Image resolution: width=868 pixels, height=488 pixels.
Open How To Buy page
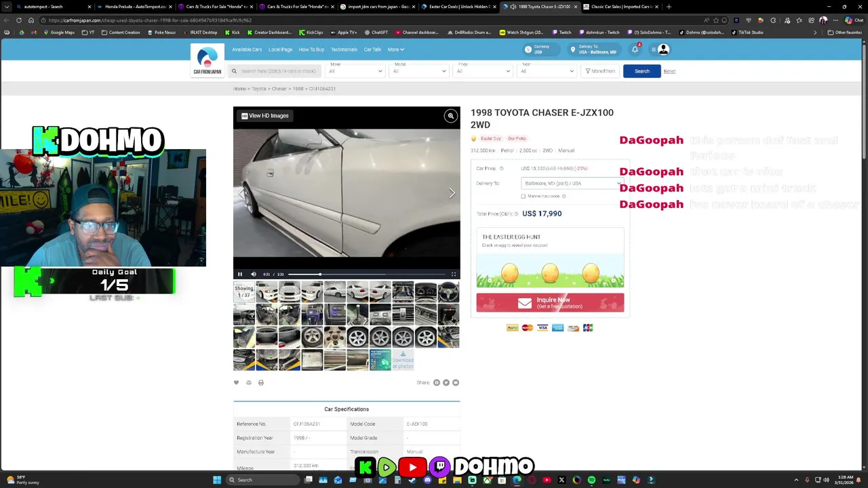(x=311, y=49)
